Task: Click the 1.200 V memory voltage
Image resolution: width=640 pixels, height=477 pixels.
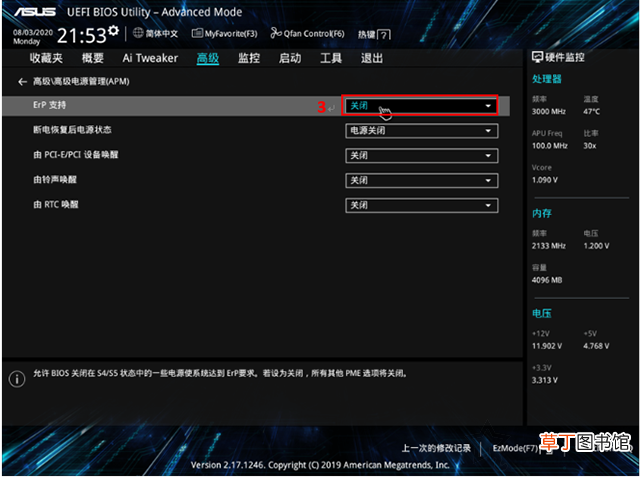Action: click(x=596, y=246)
